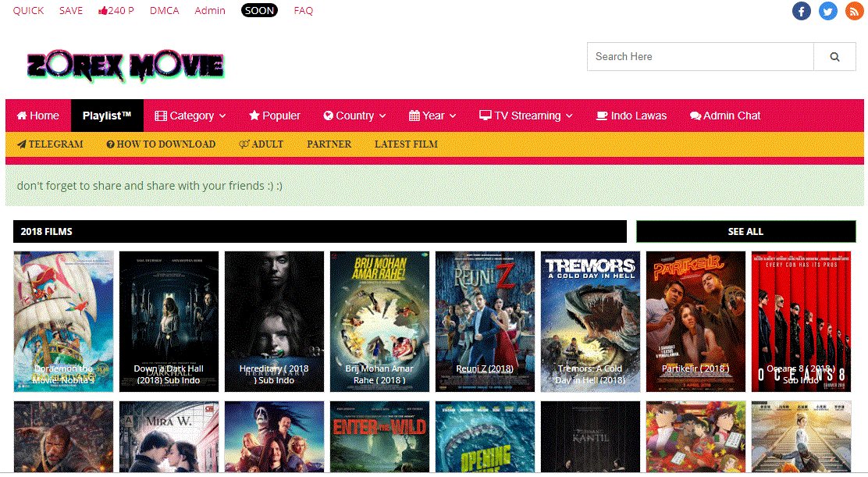
Task: Expand the Year dropdown arrow
Action: [x=453, y=116]
